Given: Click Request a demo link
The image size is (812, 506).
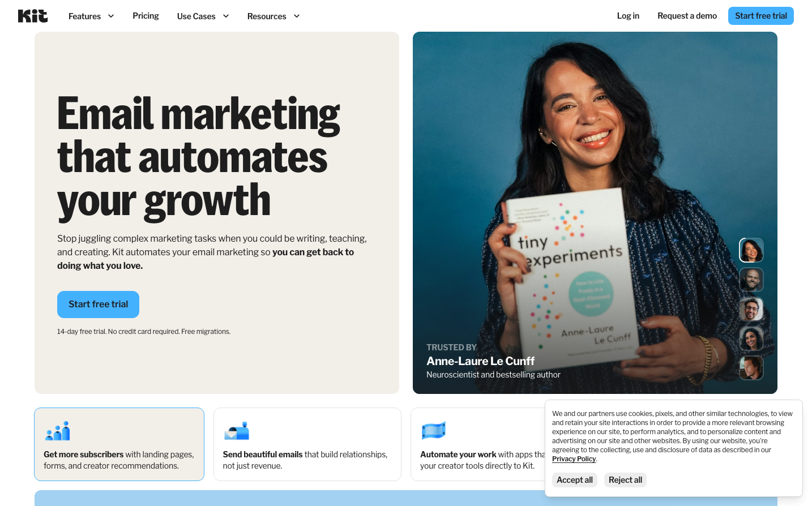Looking at the screenshot, I should pyautogui.click(x=687, y=16).
